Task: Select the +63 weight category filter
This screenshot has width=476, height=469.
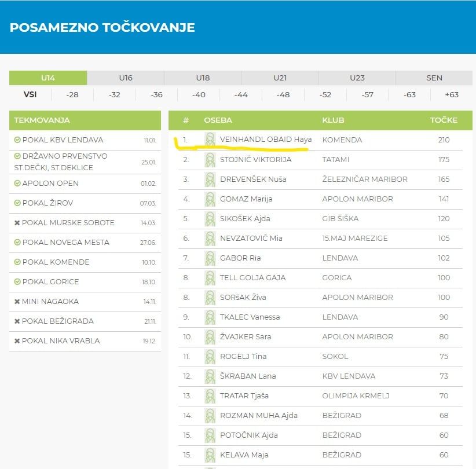Action: (x=451, y=94)
